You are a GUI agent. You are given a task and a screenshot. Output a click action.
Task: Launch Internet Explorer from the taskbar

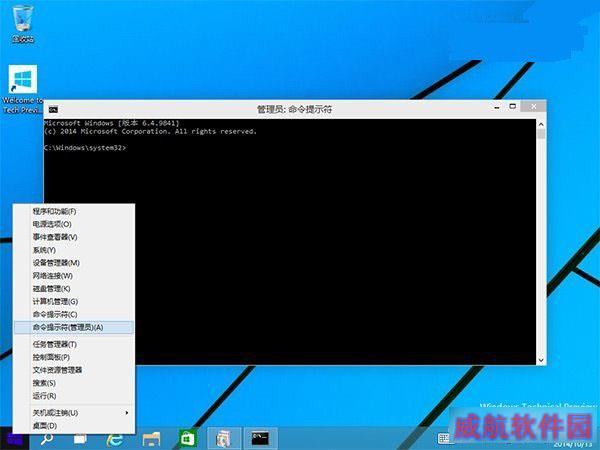(114, 439)
